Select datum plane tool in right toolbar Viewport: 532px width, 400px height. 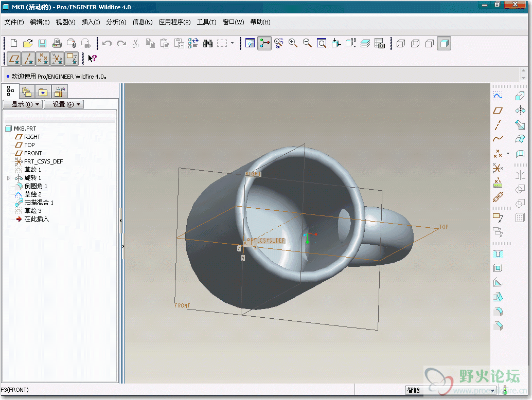(498, 111)
